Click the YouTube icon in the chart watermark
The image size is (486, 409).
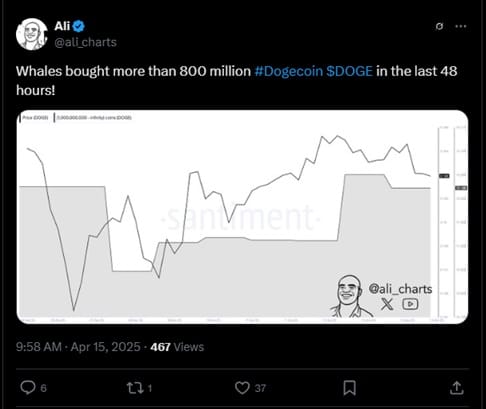410,304
